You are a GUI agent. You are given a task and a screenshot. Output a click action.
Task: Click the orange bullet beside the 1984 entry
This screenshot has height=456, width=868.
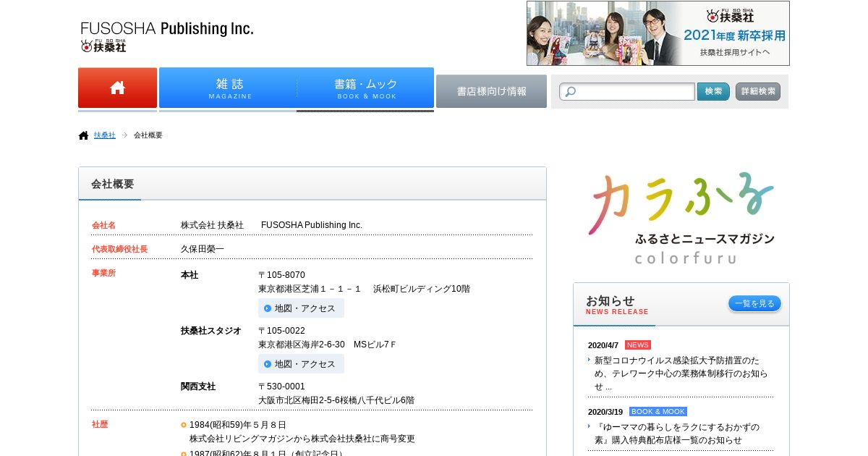[184, 425]
